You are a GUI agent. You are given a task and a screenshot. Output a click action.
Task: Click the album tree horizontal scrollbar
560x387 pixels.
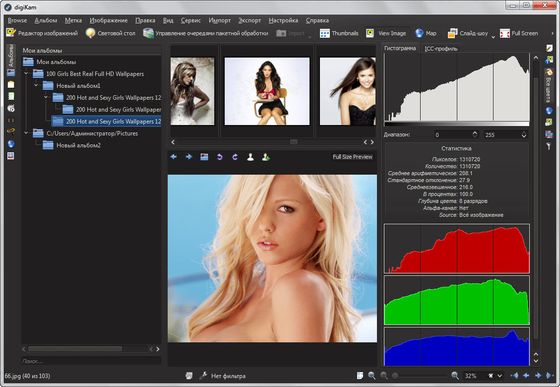tap(75, 349)
